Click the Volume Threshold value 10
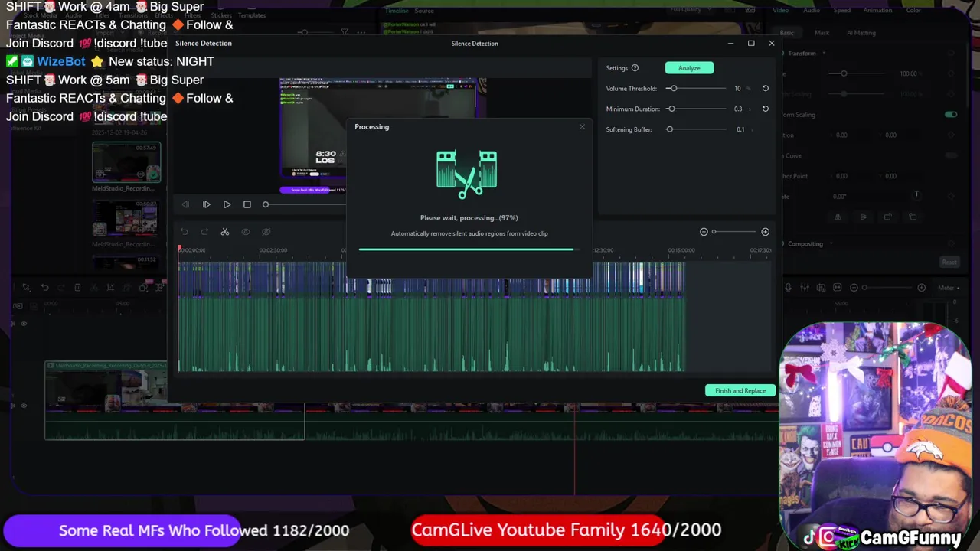The height and width of the screenshot is (551, 980). (737, 89)
